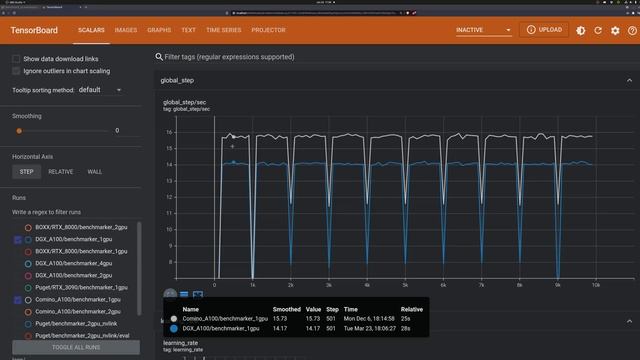Click the Smoothing slider handle

(19, 131)
